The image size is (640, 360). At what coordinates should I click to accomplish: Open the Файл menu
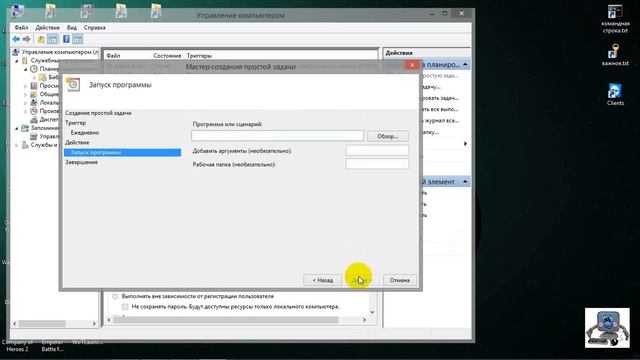21,27
